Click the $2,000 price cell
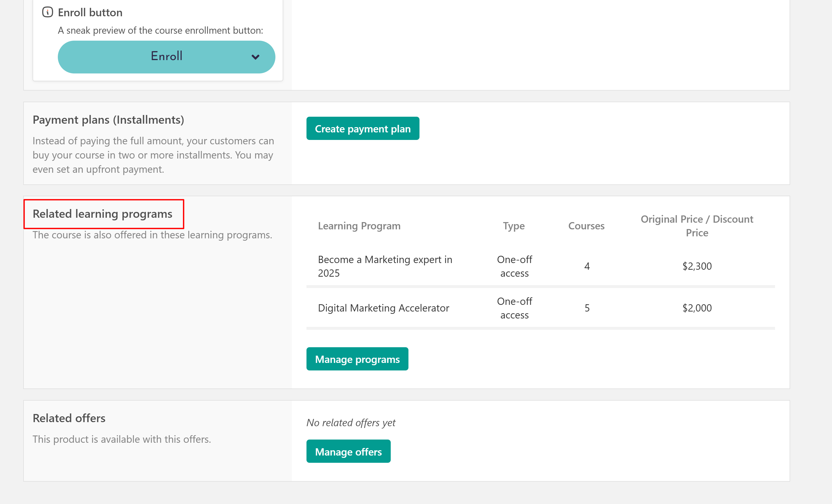The height and width of the screenshot is (504, 832). 697,308
